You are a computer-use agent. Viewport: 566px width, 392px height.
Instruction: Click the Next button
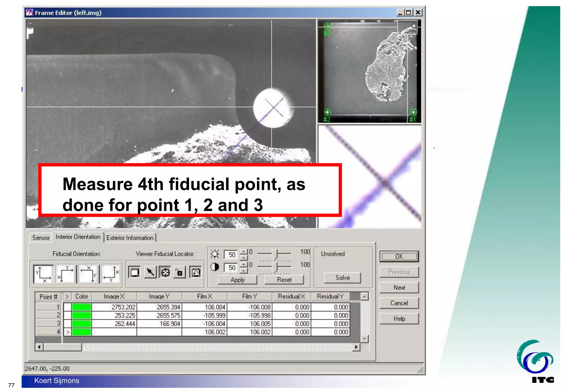pos(399,288)
